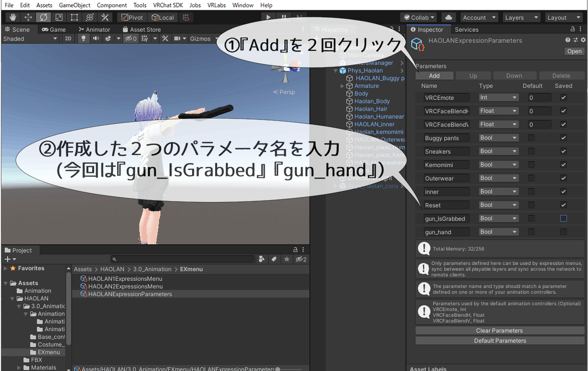Open Inspector preset selector icon
Screen dimensions: 588x371
(x=575, y=40)
